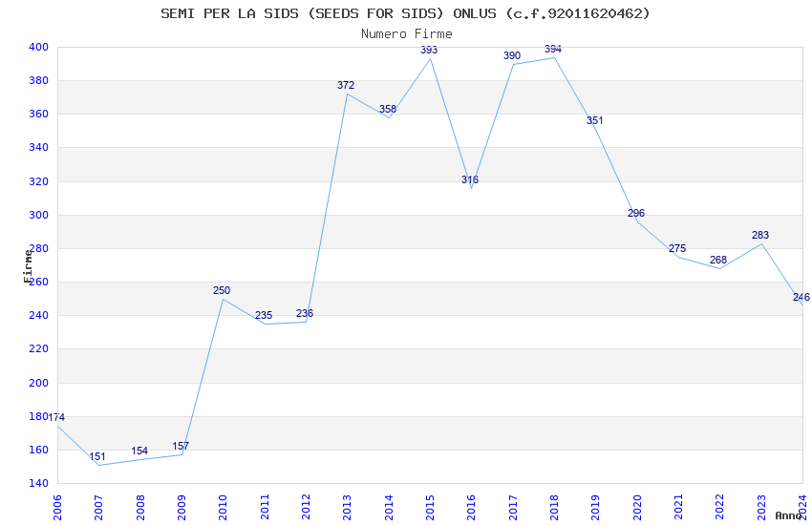Click the Numero Firme subtitle
812x525 pixels.
(x=407, y=34)
